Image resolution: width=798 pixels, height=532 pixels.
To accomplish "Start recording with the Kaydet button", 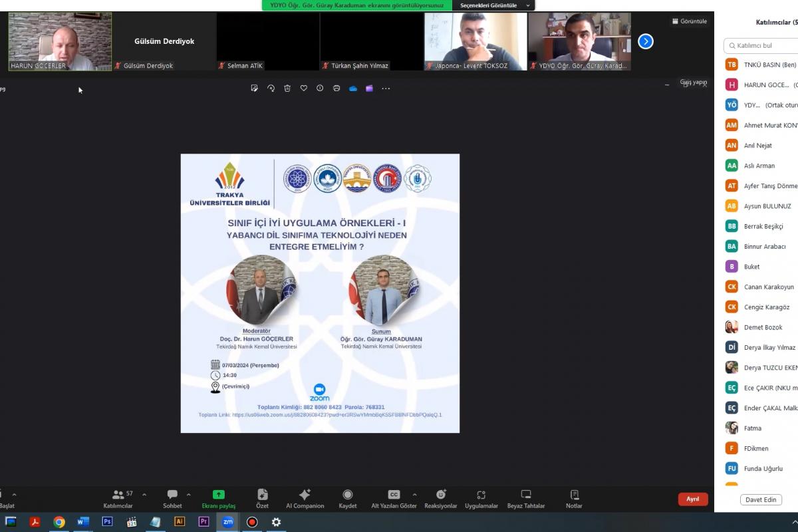I will click(347, 499).
